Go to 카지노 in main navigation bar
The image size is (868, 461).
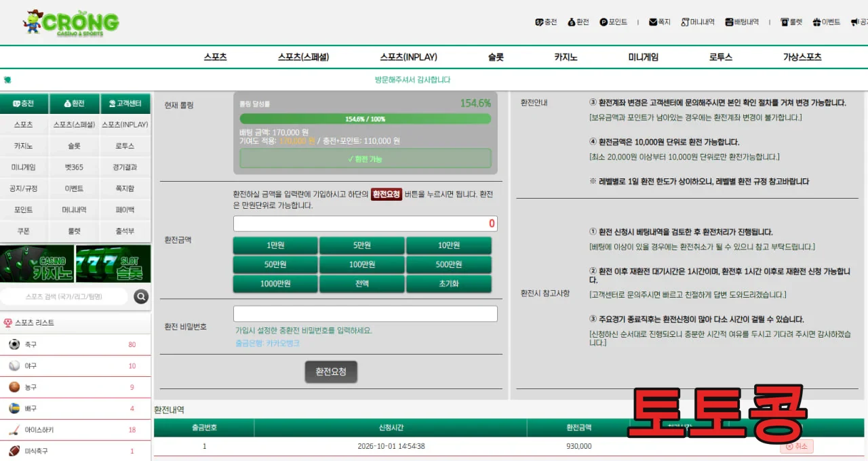tap(566, 58)
